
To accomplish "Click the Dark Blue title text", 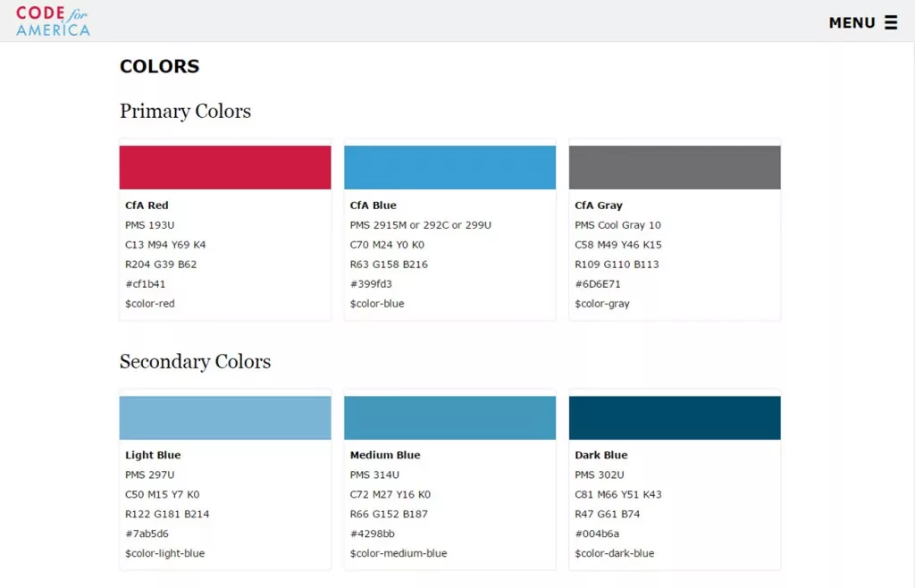I will (601, 455).
